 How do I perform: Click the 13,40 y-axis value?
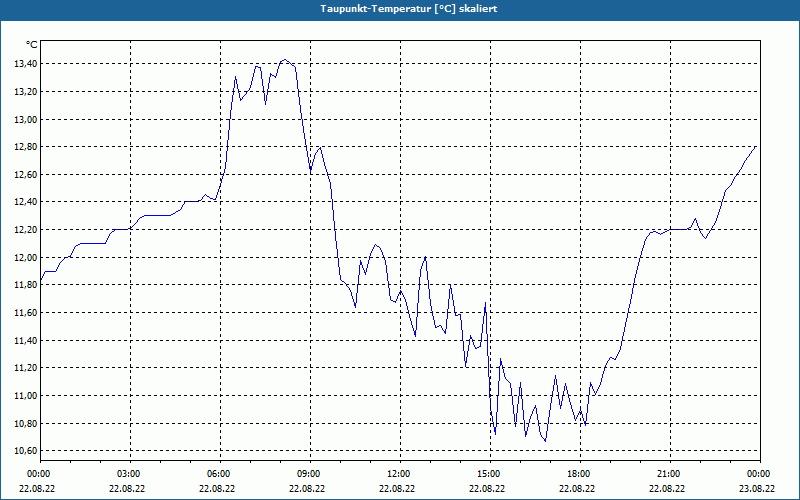[26, 64]
